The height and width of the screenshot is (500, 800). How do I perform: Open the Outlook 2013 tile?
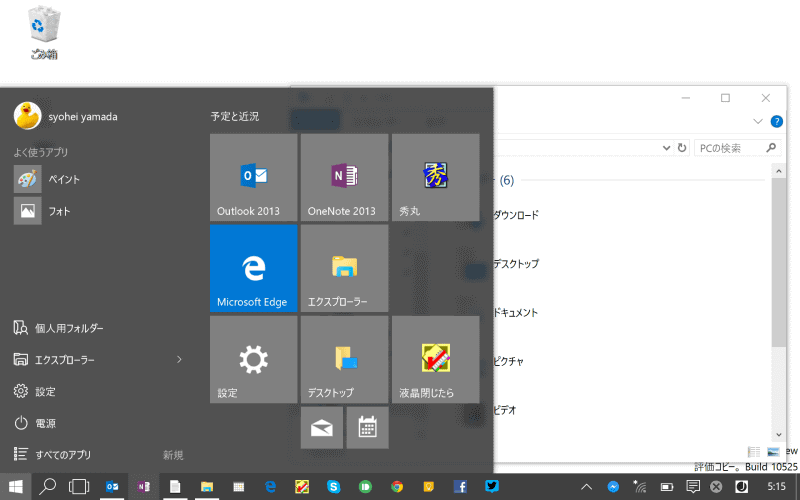click(254, 177)
